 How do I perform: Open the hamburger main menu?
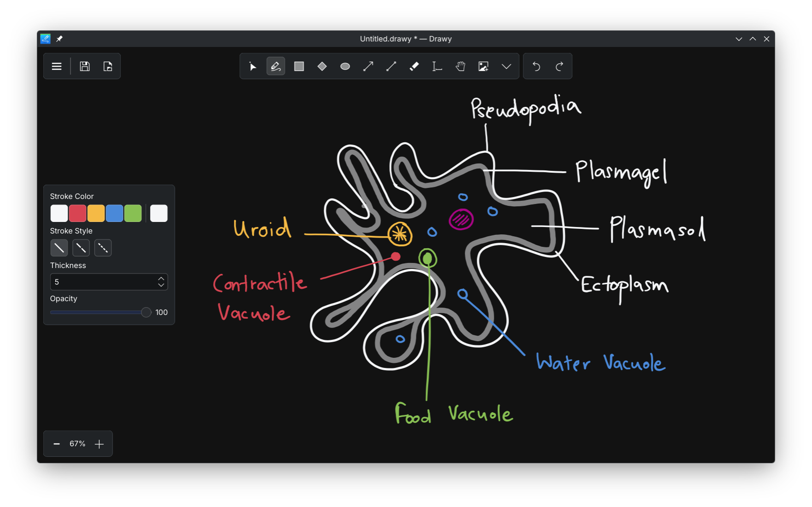pyautogui.click(x=57, y=66)
